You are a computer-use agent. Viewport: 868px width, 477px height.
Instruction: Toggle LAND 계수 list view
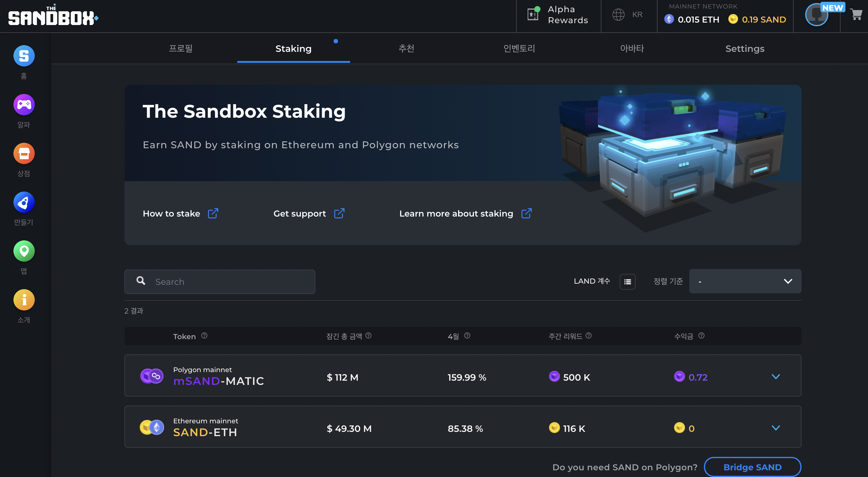point(627,282)
